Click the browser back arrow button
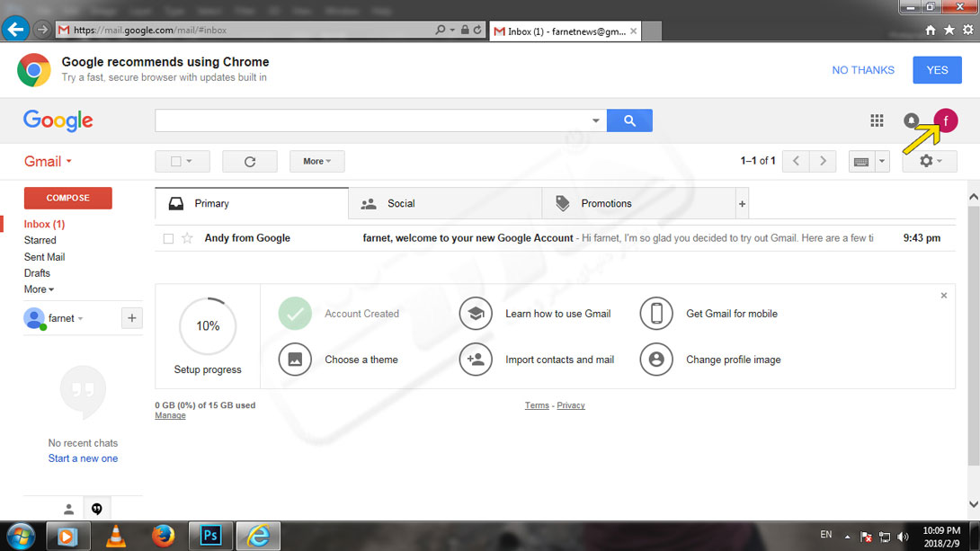This screenshot has height=551, width=980. 15,30
